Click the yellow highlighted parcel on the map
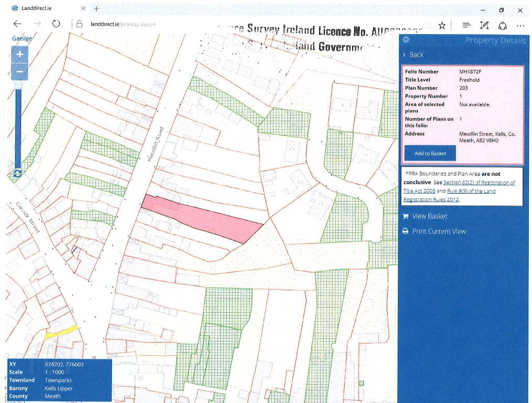The image size is (532, 403). pos(62,332)
